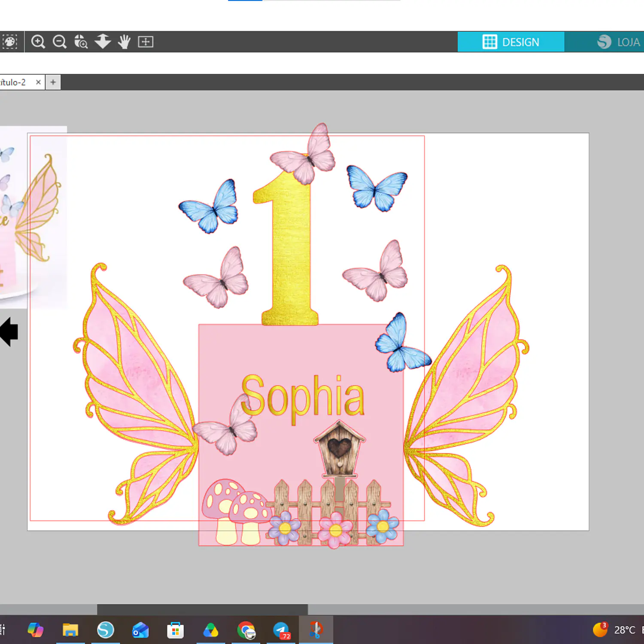
Task: Add a new document tab
Action: (x=53, y=82)
